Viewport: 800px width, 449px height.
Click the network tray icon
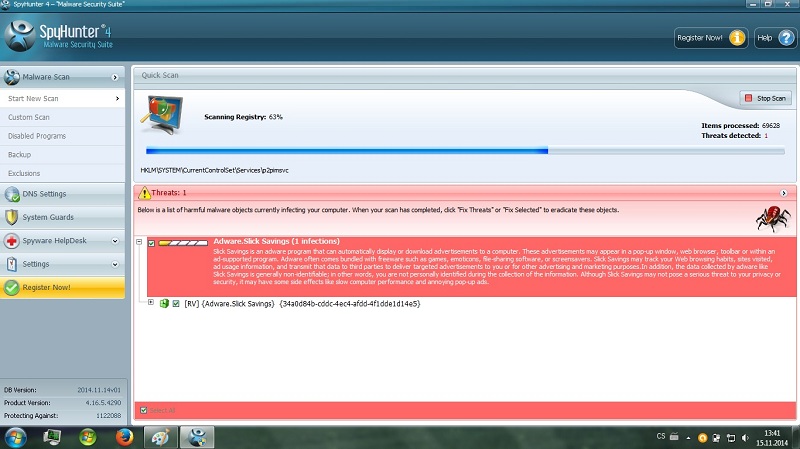(731, 438)
